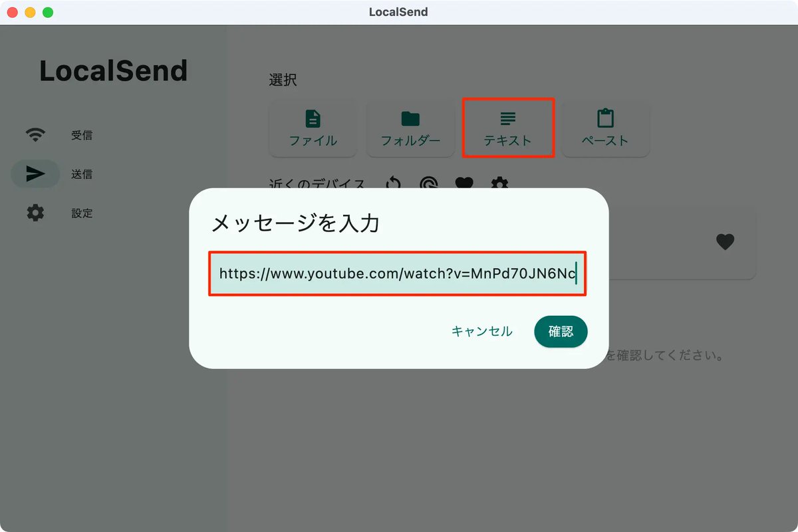This screenshot has height=532, width=798.
Task: Refresh the nearby devices list
Action: (393, 183)
